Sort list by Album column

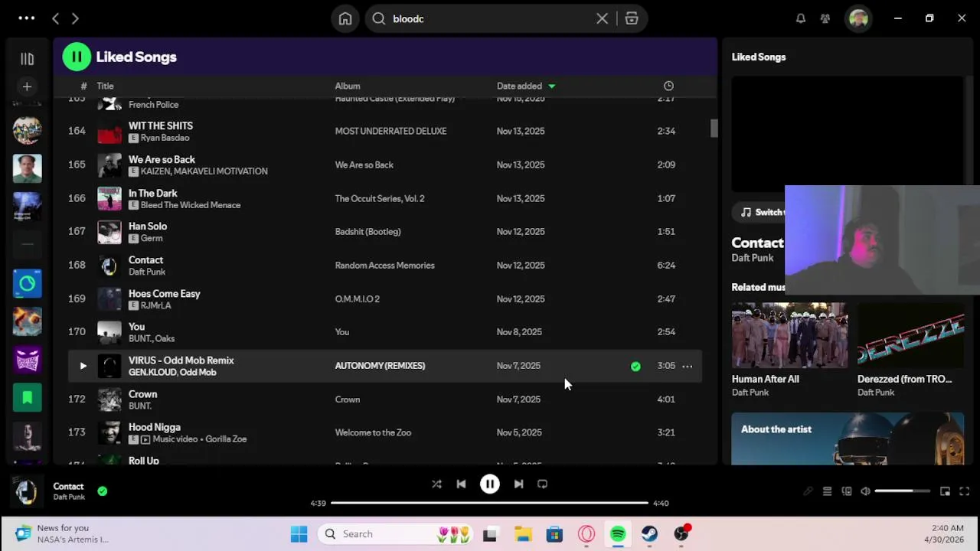pyautogui.click(x=348, y=86)
